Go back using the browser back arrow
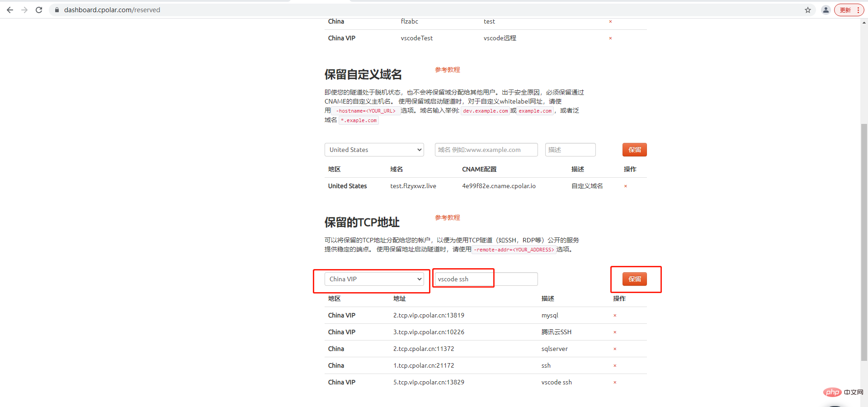Image resolution: width=868 pixels, height=407 pixels. tap(10, 10)
